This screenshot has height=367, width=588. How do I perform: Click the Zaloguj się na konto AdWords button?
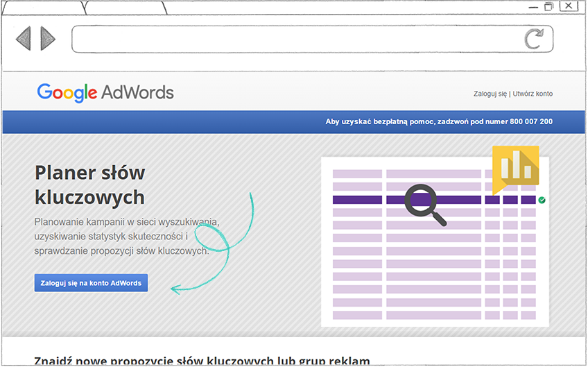(x=91, y=283)
